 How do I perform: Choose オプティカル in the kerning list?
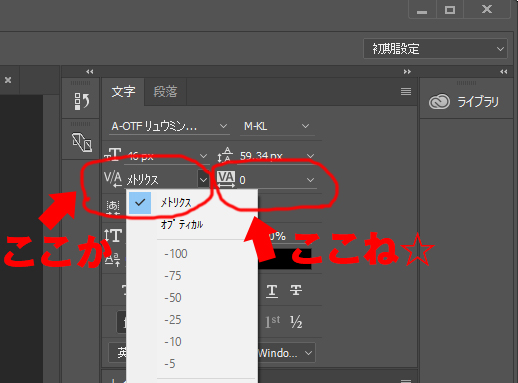tap(192, 224)
